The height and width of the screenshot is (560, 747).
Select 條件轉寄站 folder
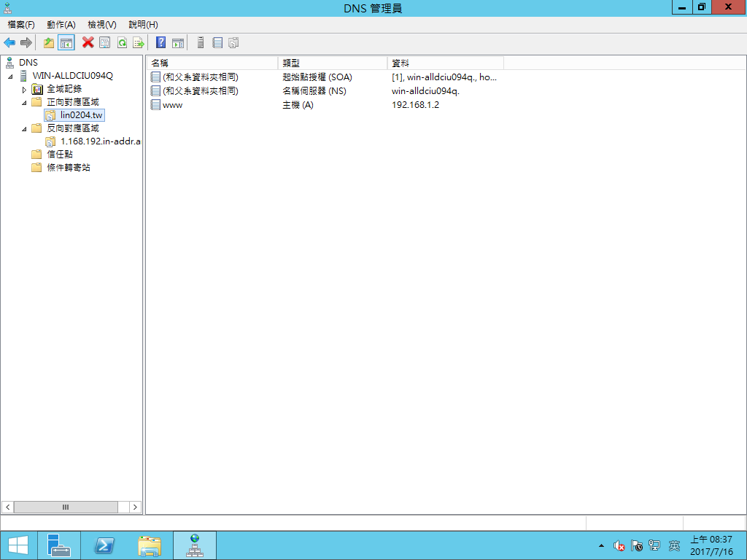click(68, 168)
